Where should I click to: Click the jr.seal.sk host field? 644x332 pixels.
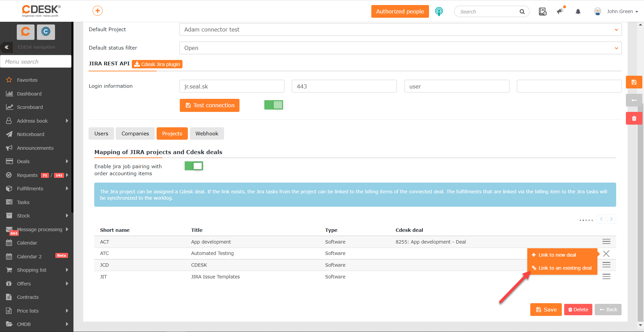pyautogui.click(x=232, y=86)
